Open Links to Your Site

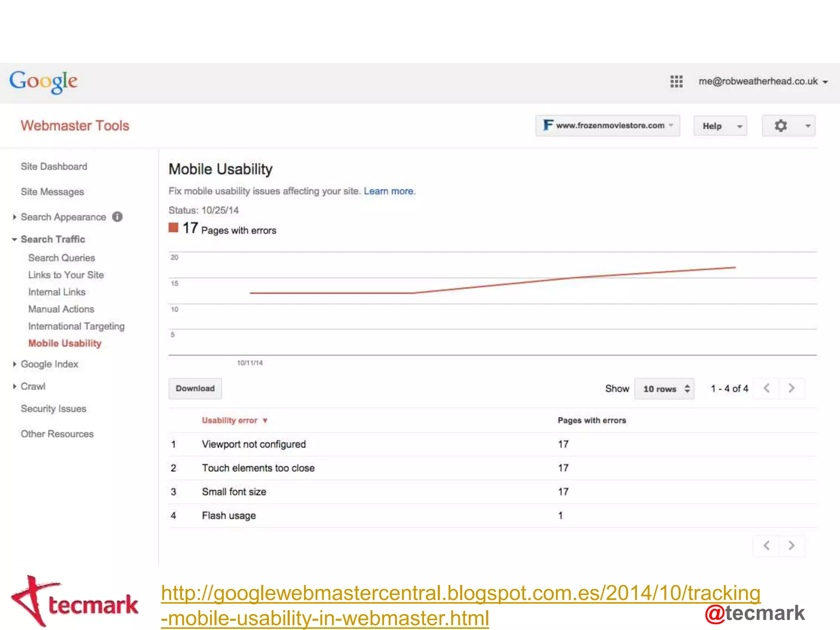66,275
